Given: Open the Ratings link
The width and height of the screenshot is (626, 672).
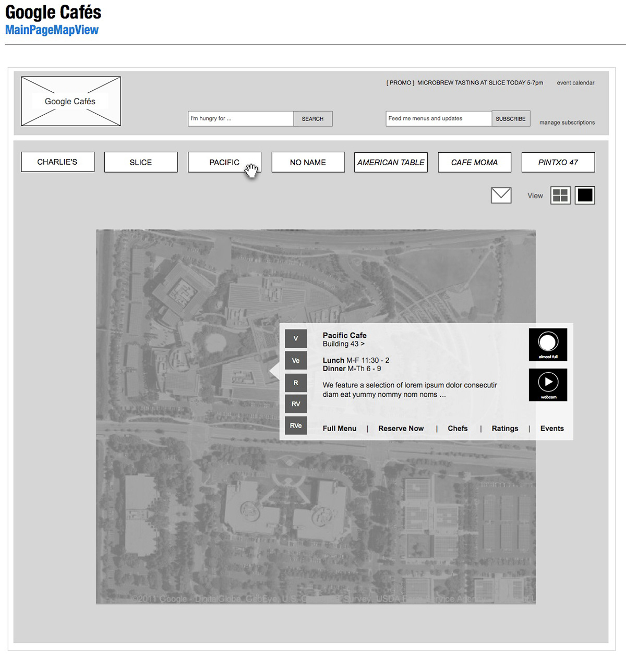Looking at the screenshot, I should click(x=505, y=429).
